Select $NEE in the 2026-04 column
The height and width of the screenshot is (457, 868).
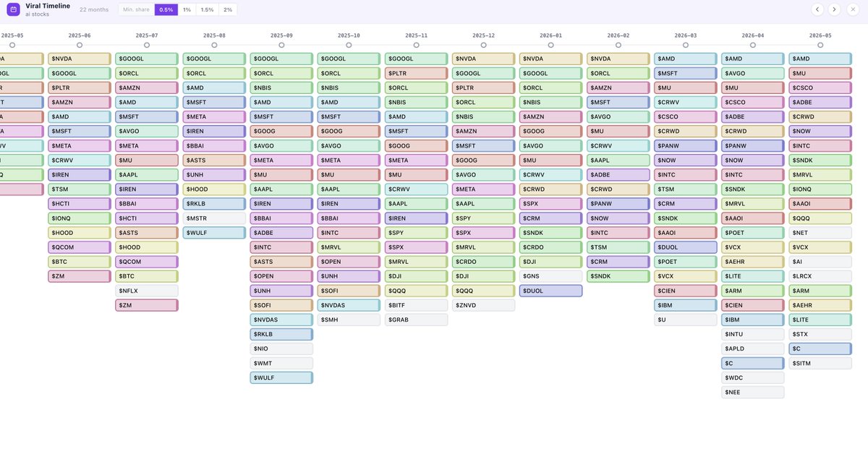click(x=753, y=392)
